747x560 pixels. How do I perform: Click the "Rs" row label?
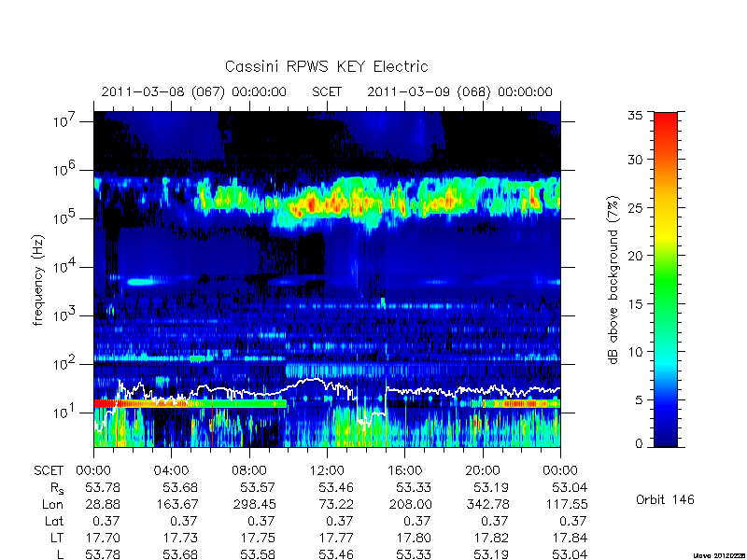pos(57,488)
